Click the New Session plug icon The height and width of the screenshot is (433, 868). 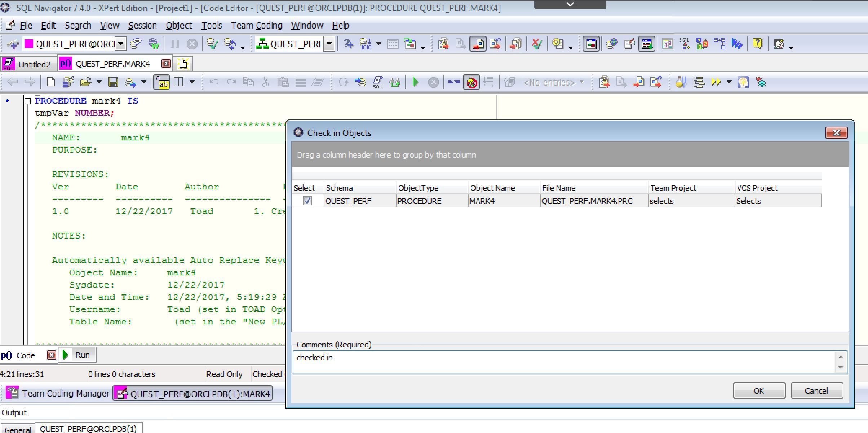click(13, 44)
